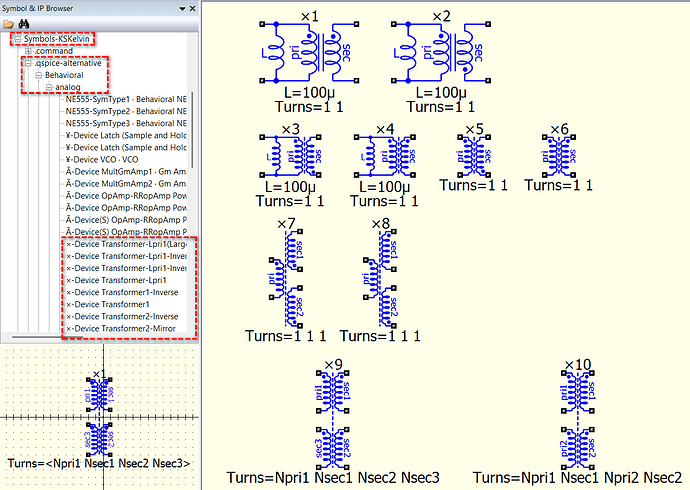The width and height of the screenshot is (690, 490).
Task: Collapse the Symbols-KSKelvin tree node
Action: point(17,38)
